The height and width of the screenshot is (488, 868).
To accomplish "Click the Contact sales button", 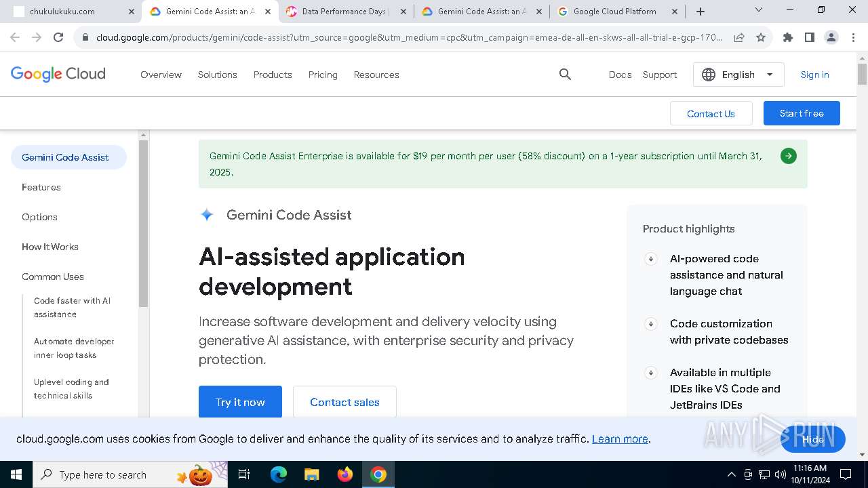I will tap(344, 402).
